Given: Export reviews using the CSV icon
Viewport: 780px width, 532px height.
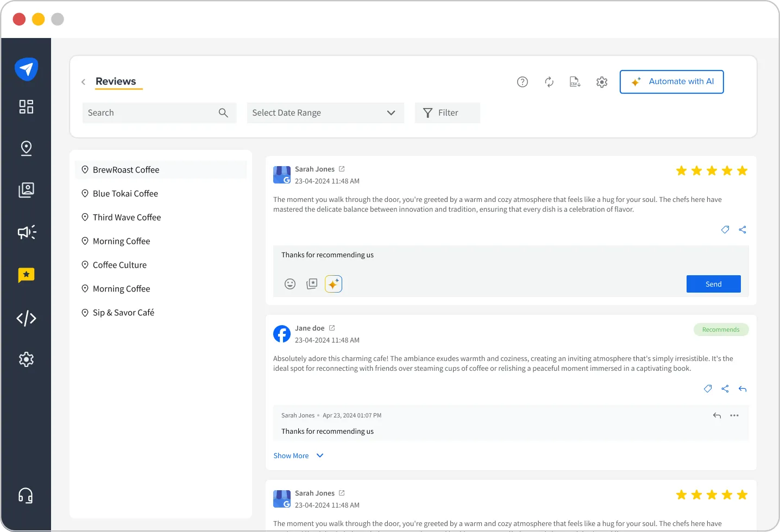Looking at the screenshot, I should tap(575, 81).
